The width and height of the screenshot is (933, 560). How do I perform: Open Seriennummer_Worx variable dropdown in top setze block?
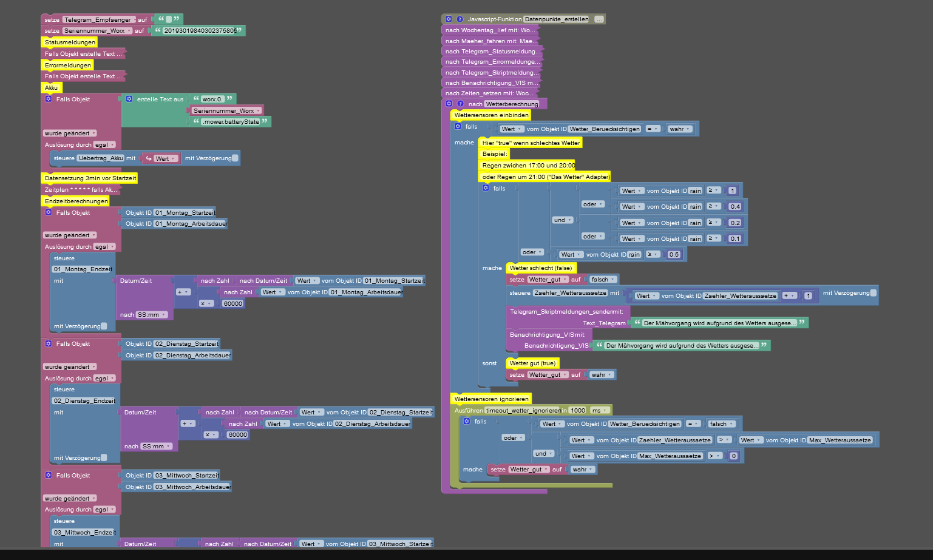(97, 31)
